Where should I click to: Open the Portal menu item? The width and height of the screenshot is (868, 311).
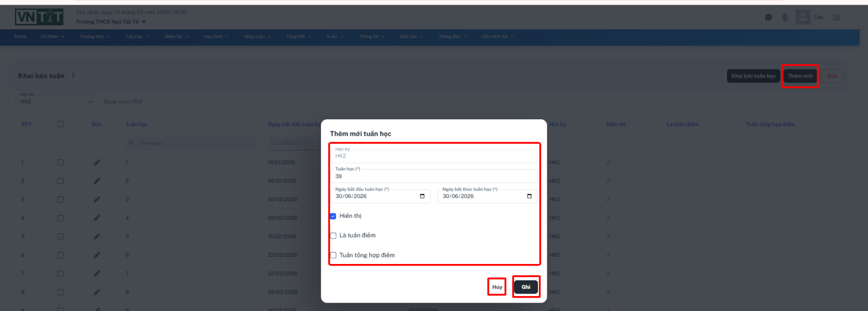coord(20,37)
